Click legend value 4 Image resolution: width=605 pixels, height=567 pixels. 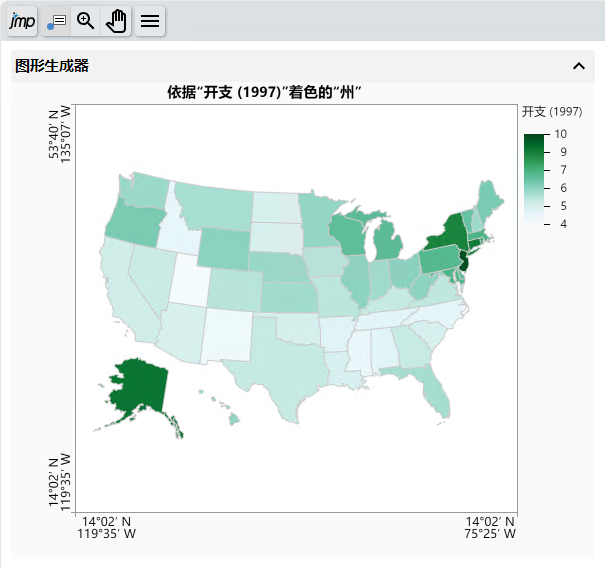(563, 224)
